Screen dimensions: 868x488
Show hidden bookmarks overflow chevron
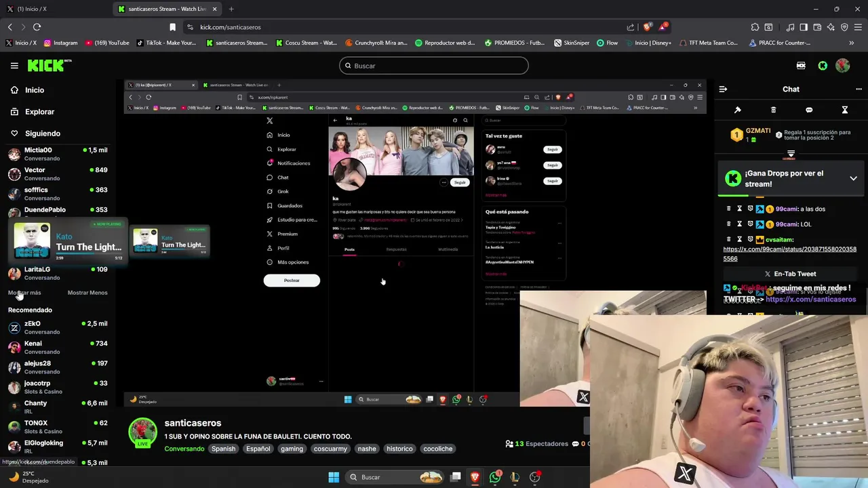click(852, 43)
